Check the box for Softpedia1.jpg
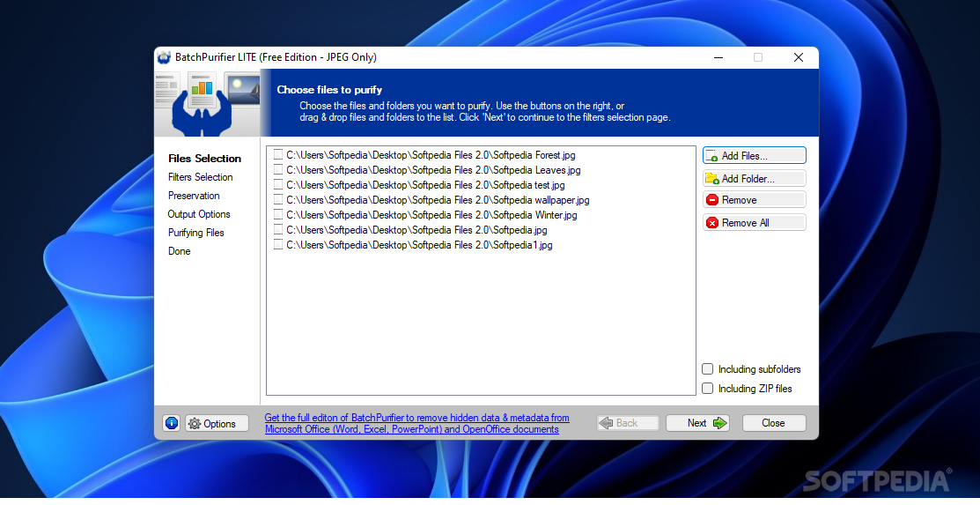Viewport: 980px width, 505px height. click(278, 245)
